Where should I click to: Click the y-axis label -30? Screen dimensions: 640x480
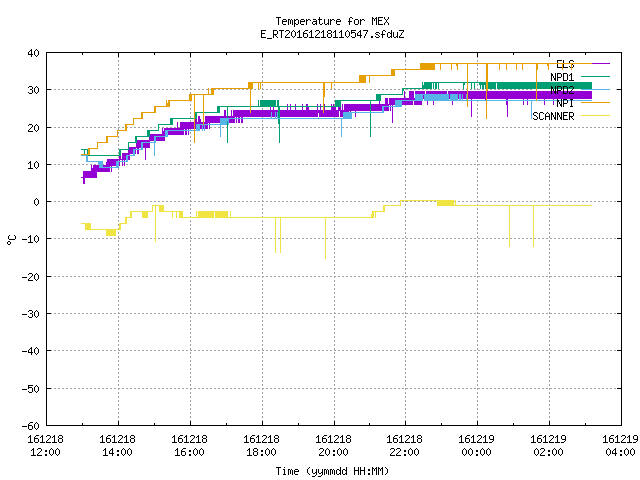30,314
